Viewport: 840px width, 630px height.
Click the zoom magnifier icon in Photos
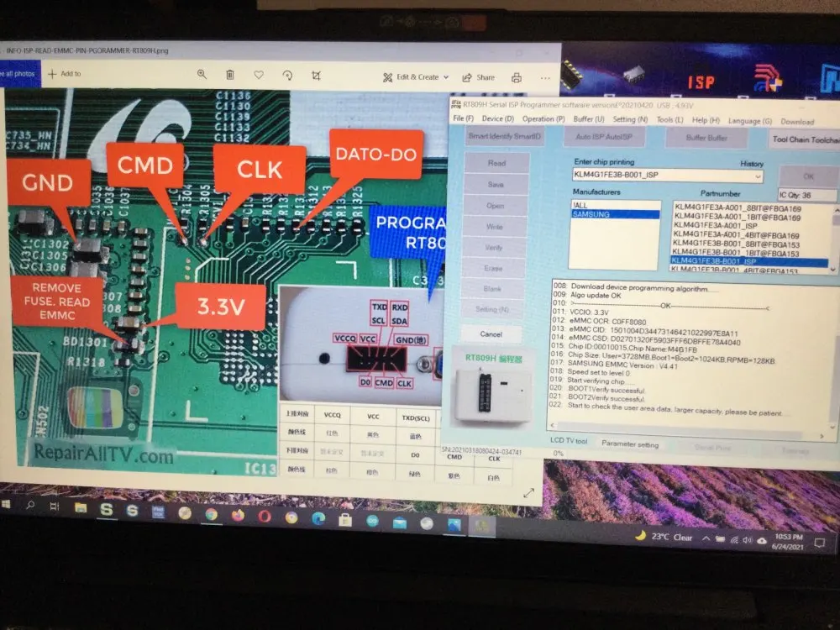click(x=202, y=74)
